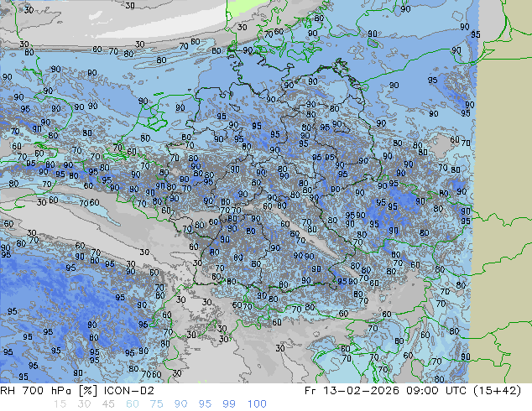The image size is (532, 411).
Task: Select legend value 95 in color scale row
Action: point(205,404)
